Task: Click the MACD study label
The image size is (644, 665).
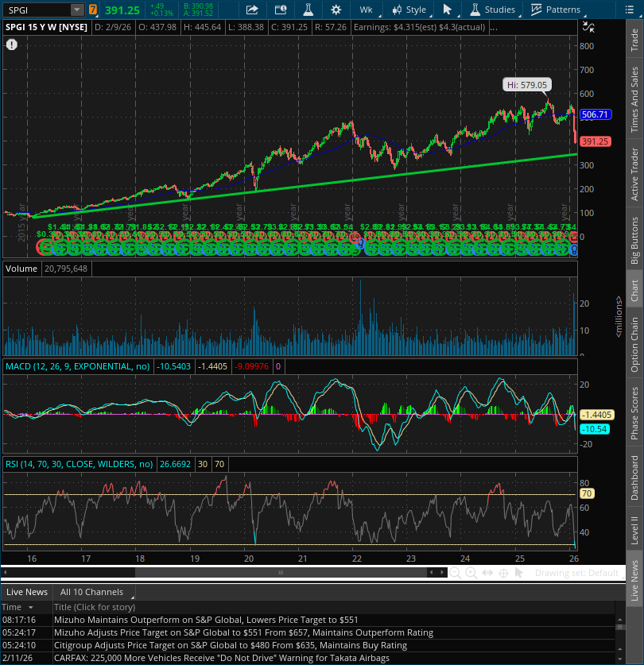Action: [x=78, y=366]
